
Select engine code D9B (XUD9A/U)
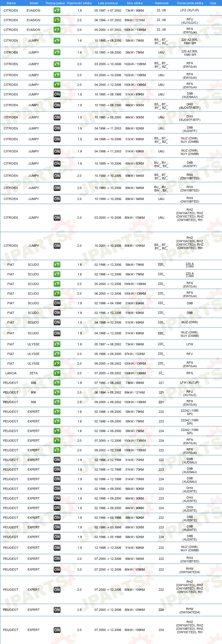(190, 95)
